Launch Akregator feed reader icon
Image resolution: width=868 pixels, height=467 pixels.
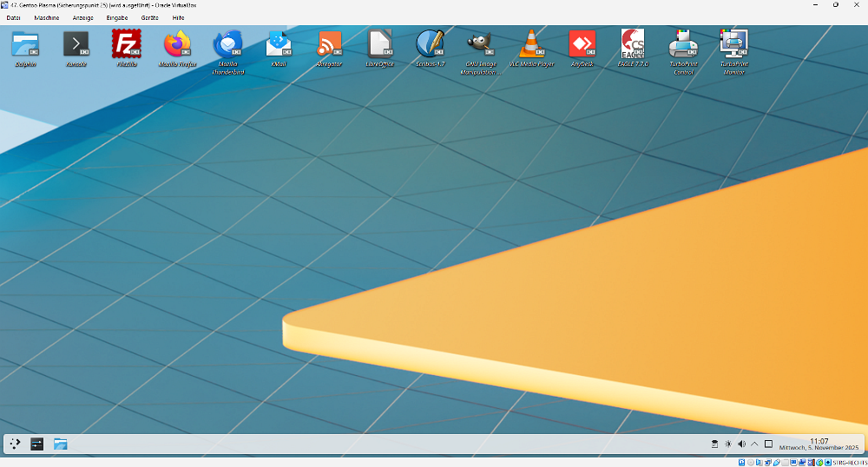point(329,44)
